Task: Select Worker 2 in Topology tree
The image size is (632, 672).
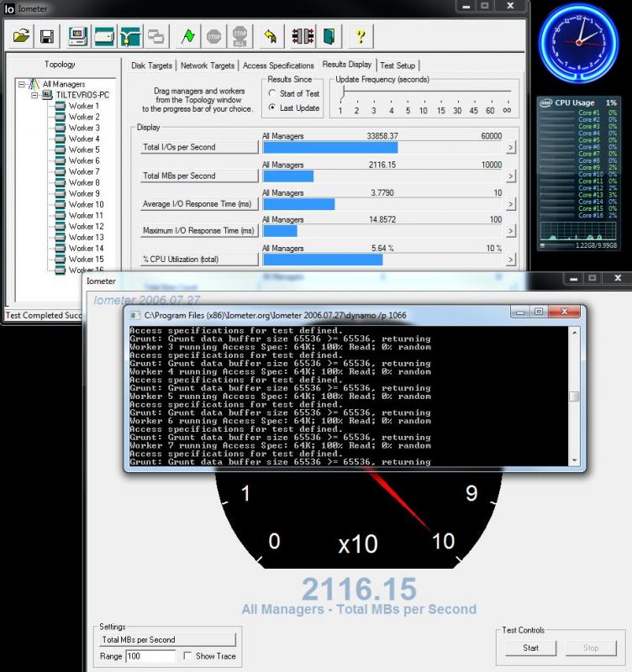Action: 84,117
